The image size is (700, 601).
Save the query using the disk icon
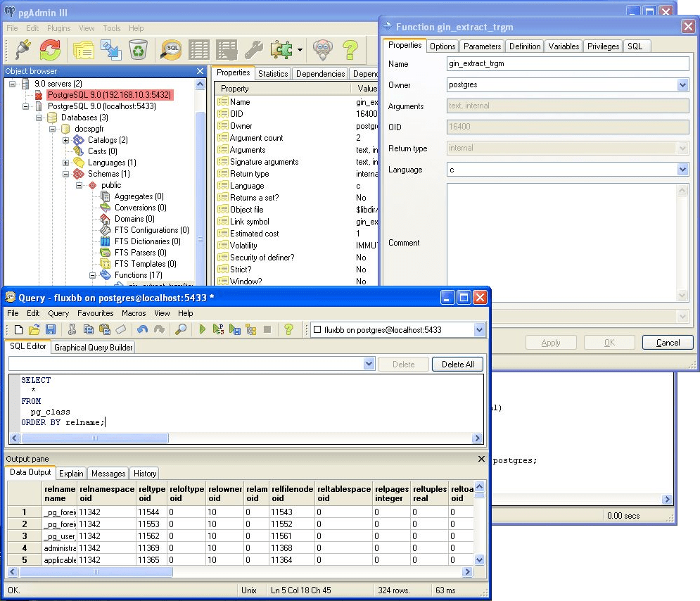[x=51, y=328]
